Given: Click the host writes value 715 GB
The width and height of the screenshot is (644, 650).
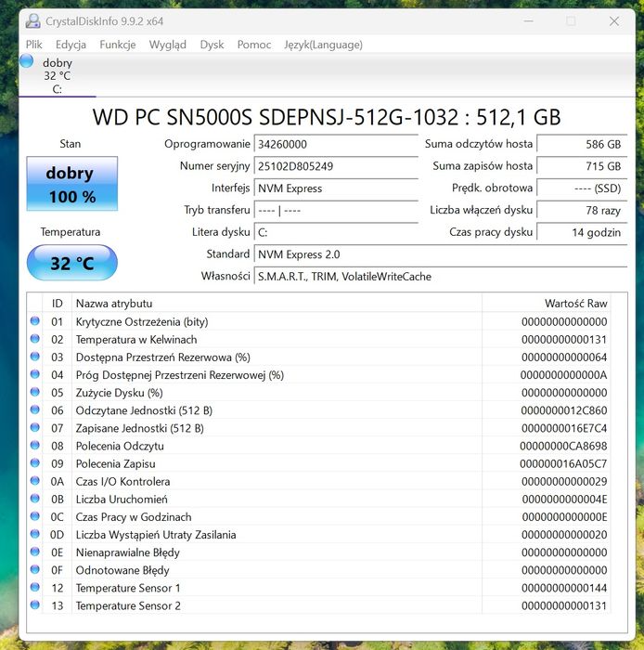Looking at the screenshot, I should coord(582,166).
